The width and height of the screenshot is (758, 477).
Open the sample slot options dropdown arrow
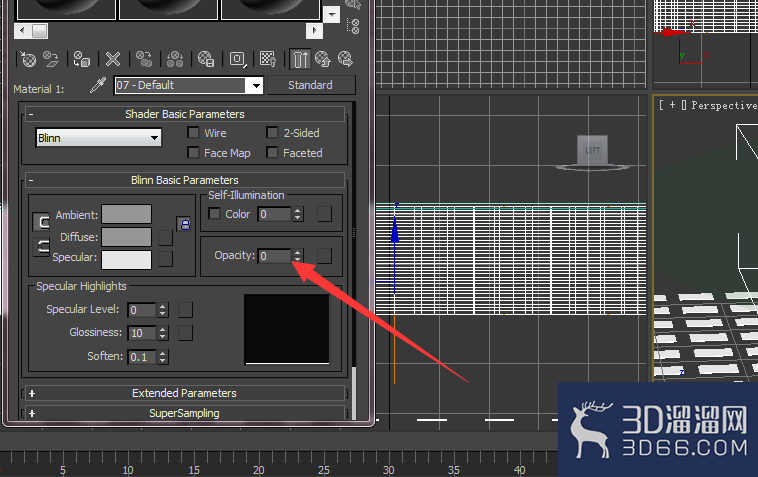(x=332, y=14)
